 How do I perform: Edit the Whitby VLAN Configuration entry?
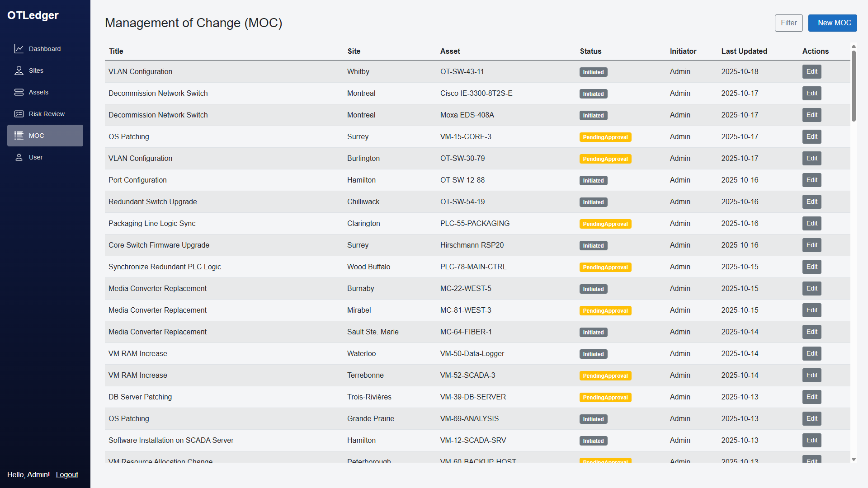coord(811,72)
